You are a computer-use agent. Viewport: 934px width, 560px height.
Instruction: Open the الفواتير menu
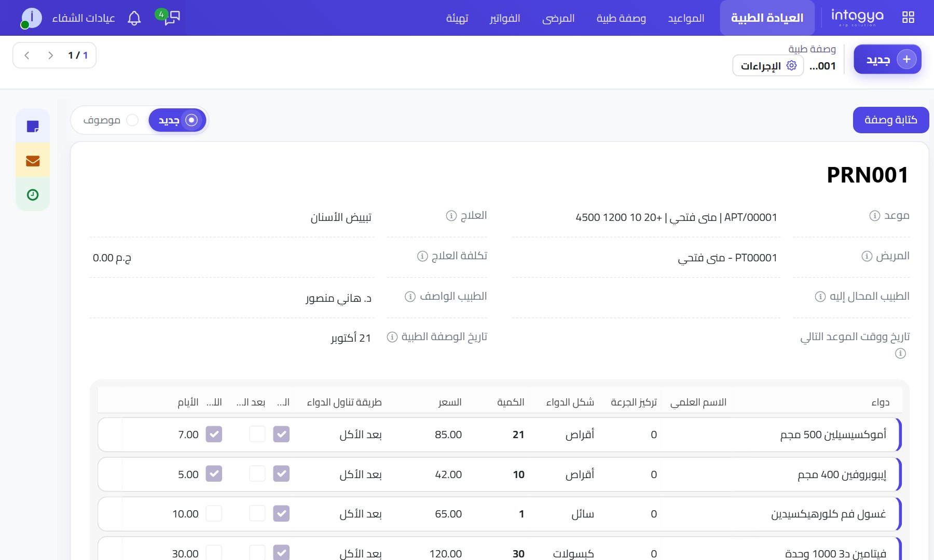click(504, 18)
